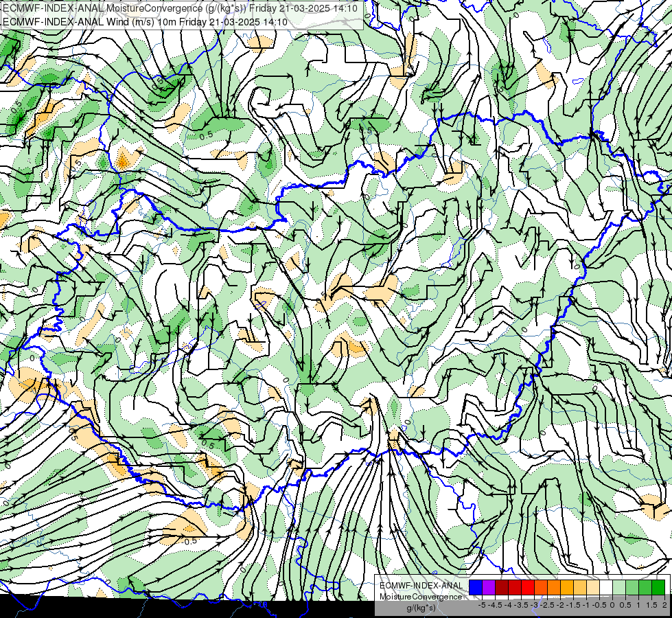Click the MoistureConvergence title text line
This screenshot has width=672, height=618.
[180, 8]
